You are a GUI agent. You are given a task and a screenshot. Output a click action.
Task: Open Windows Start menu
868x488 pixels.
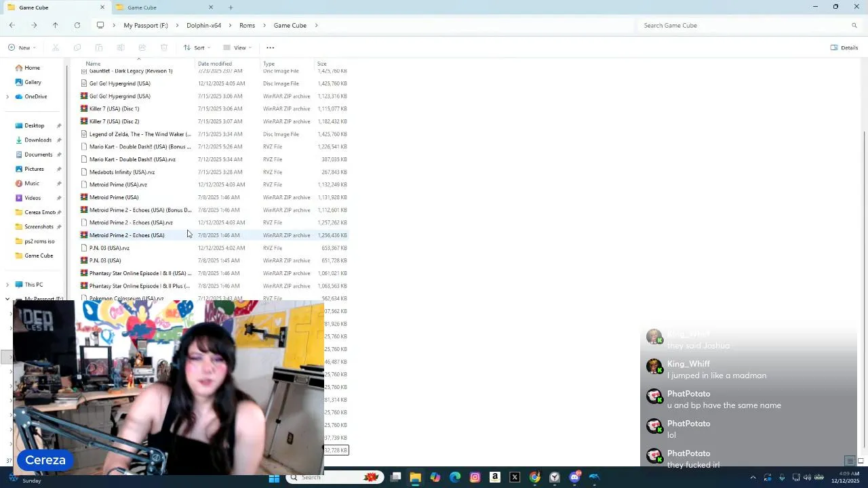[x=274, y=478]
